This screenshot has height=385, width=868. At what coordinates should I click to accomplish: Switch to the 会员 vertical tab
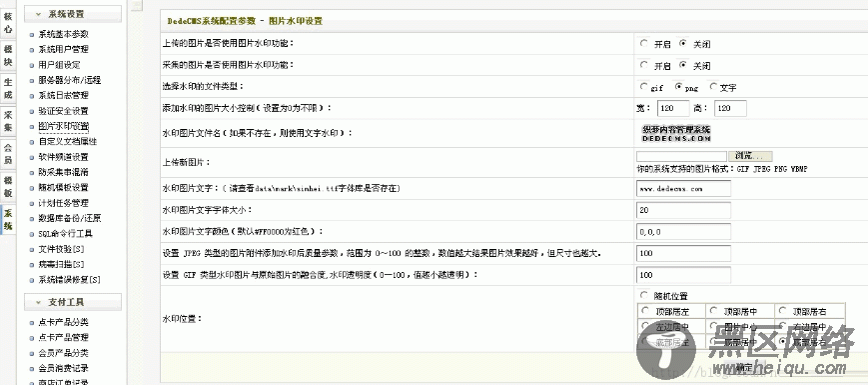coord(8,154)
